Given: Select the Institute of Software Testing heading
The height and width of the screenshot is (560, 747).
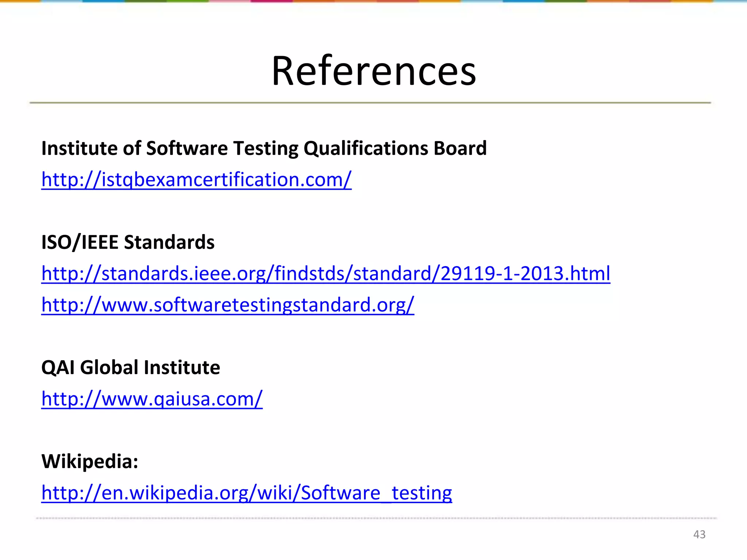Looking at the screenshot, I should click(x=264, y=148).
